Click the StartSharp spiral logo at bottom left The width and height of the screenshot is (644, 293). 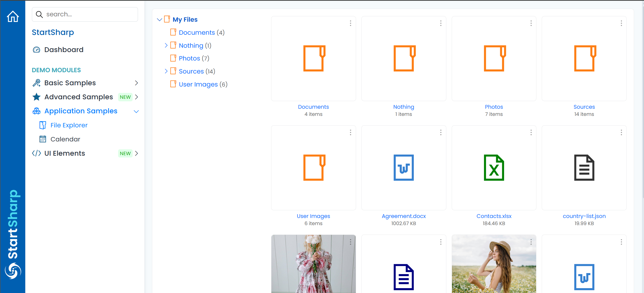13,271
